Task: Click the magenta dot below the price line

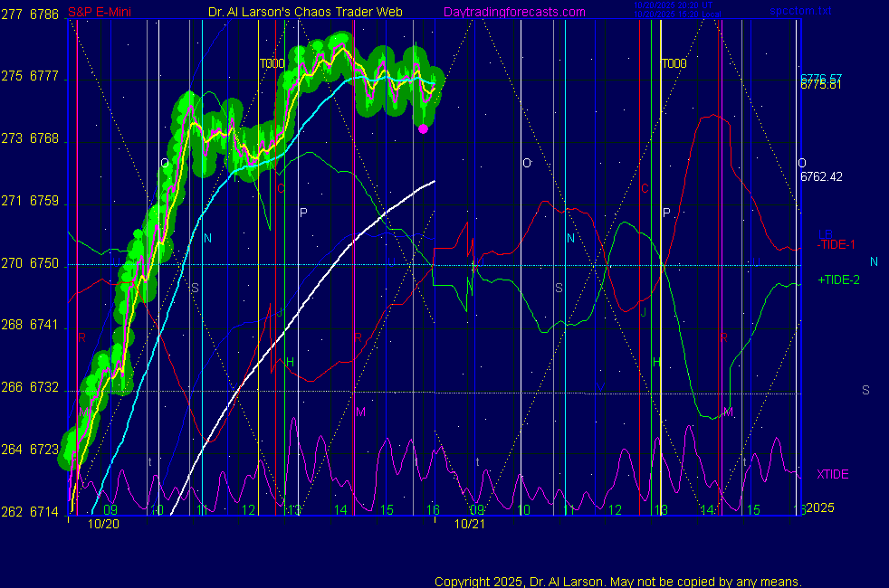Action: [x=423, y=128]
